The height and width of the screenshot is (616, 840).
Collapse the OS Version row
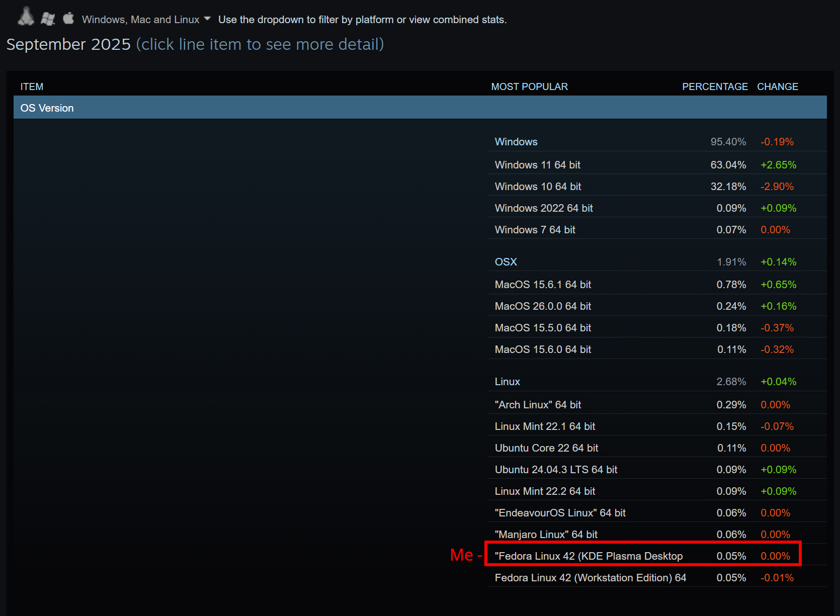click(420, 108)
